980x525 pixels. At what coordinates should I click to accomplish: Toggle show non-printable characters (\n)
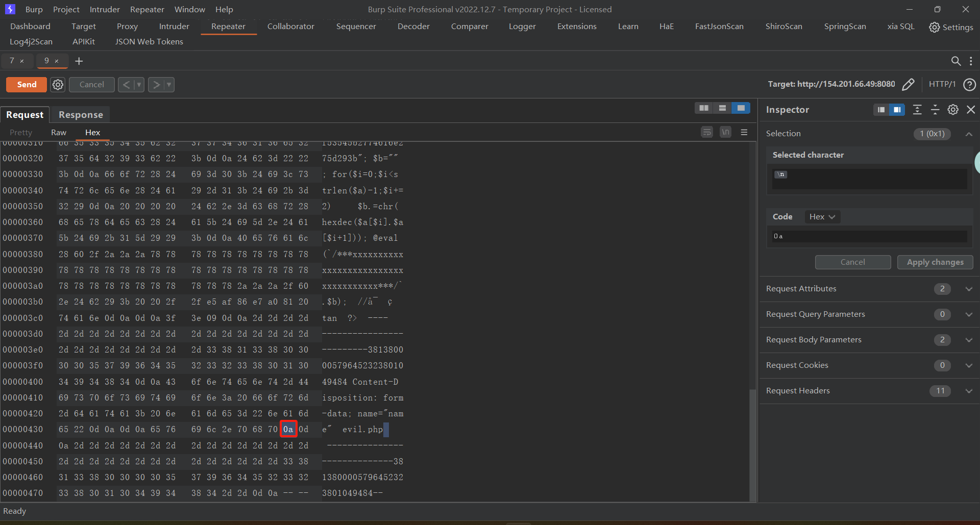725,133
